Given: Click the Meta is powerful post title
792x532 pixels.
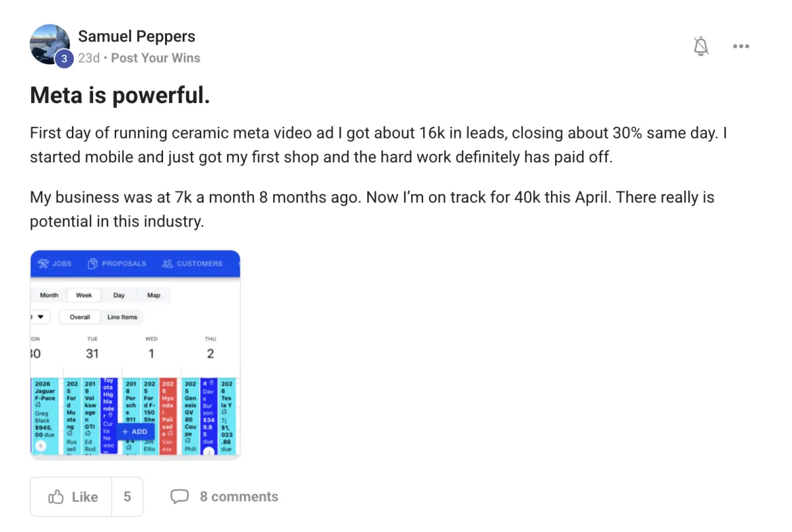Looking at the screenshot, I should point(120,96).
